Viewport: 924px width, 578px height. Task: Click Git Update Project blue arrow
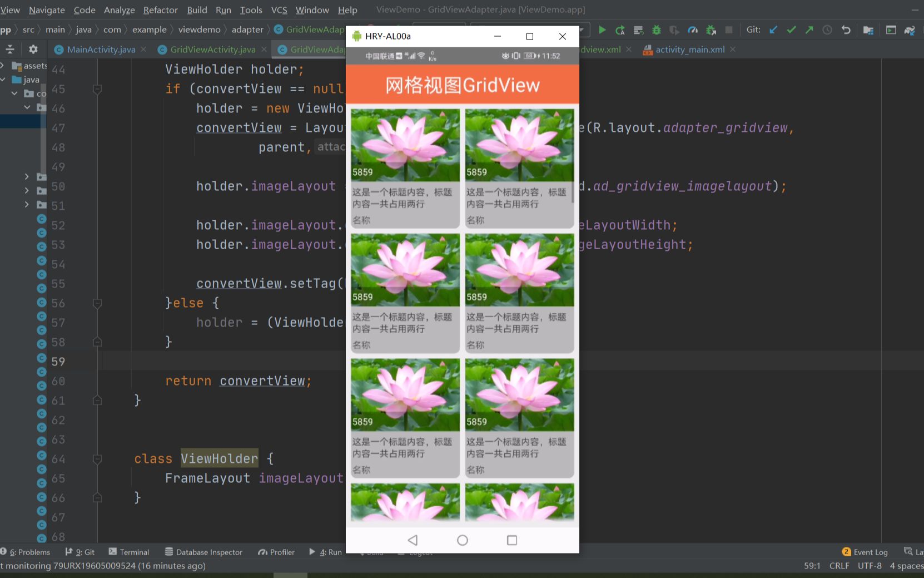point(773,29)
